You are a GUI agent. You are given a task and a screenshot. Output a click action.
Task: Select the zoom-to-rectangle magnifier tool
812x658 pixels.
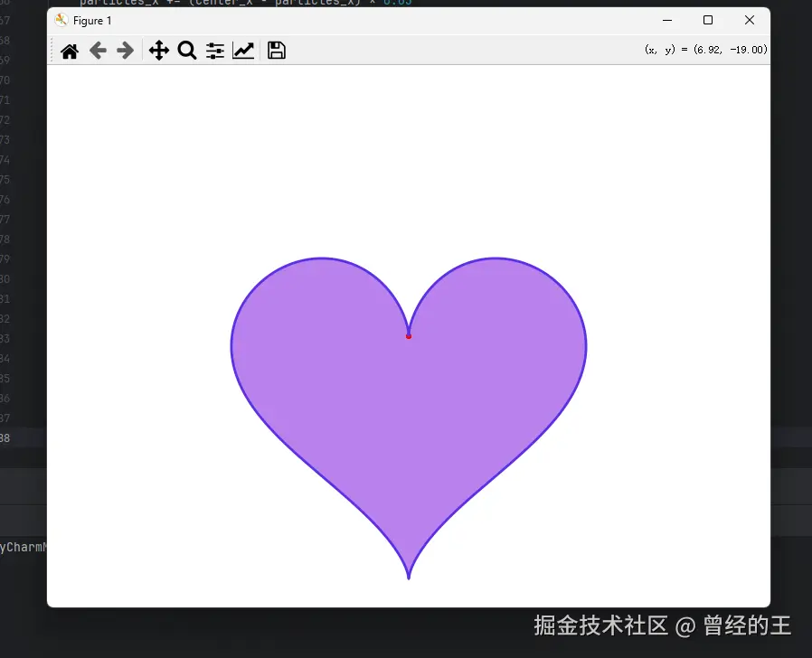[187, 51]
